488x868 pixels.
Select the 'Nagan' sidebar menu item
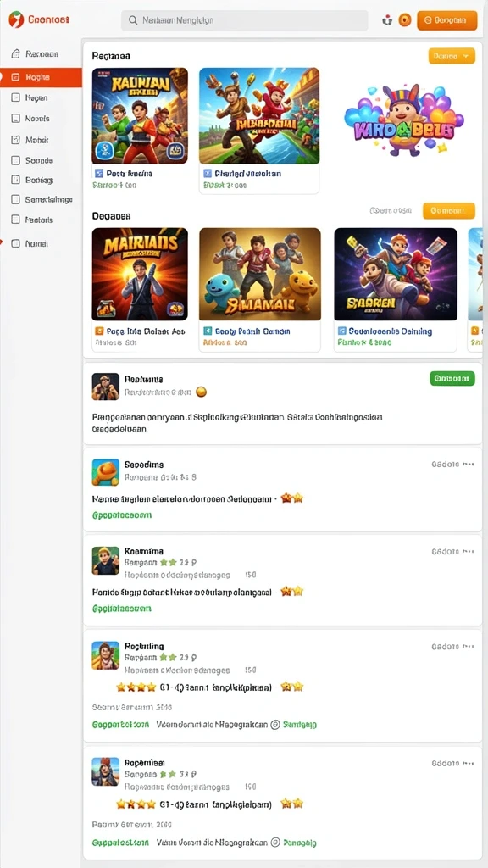coord(41,98)
